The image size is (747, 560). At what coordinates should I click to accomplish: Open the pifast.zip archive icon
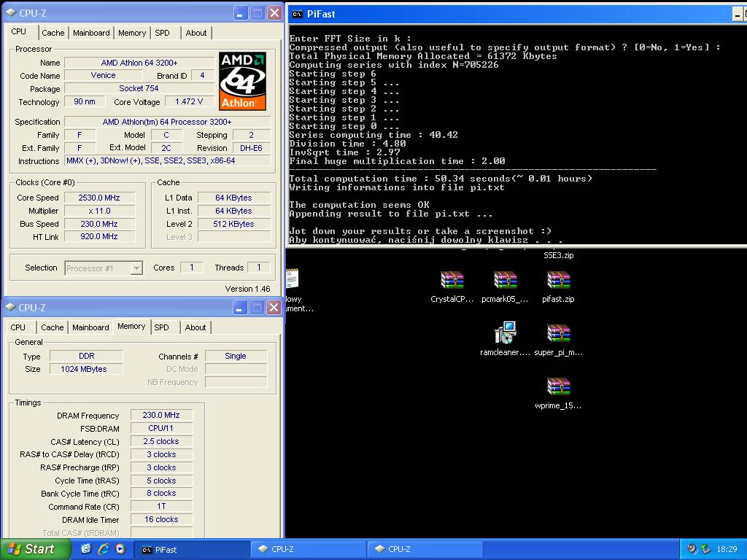click(558, 280)
